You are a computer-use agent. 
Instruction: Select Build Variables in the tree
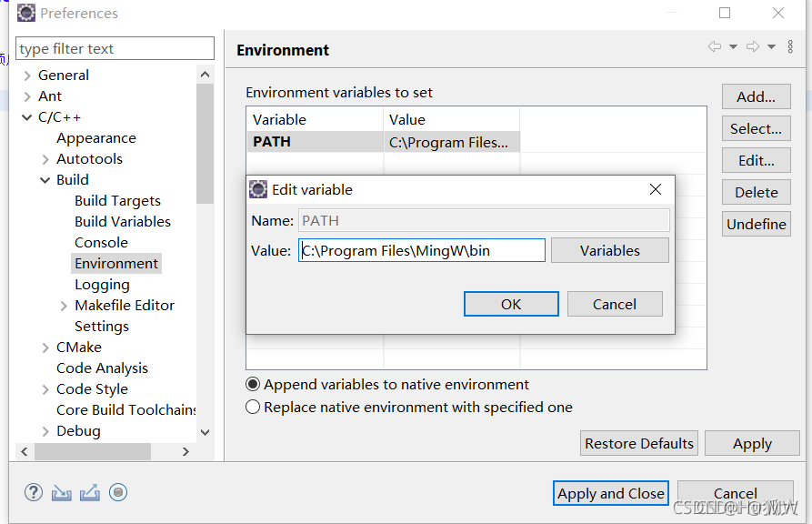click(x=123, y=221)
